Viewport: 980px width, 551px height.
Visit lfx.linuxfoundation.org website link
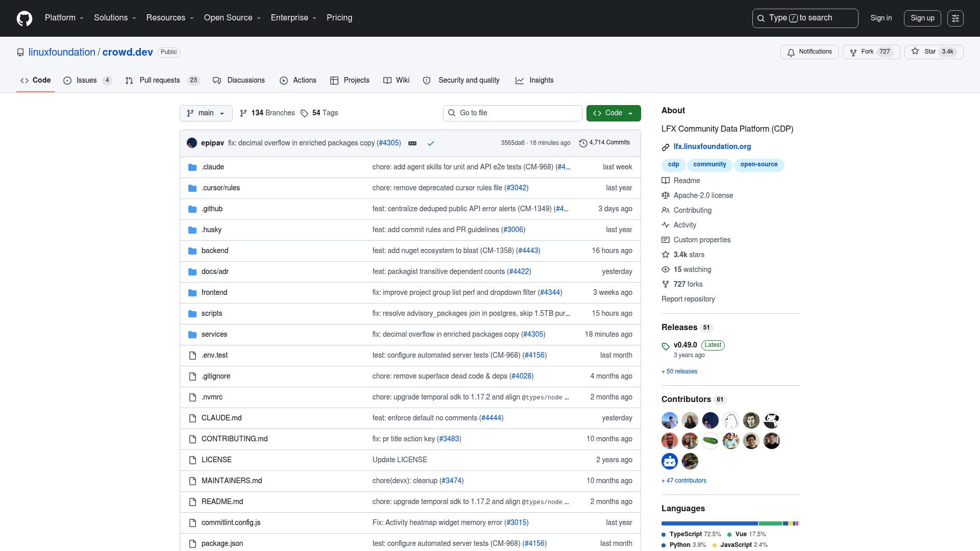coord(712,147)
